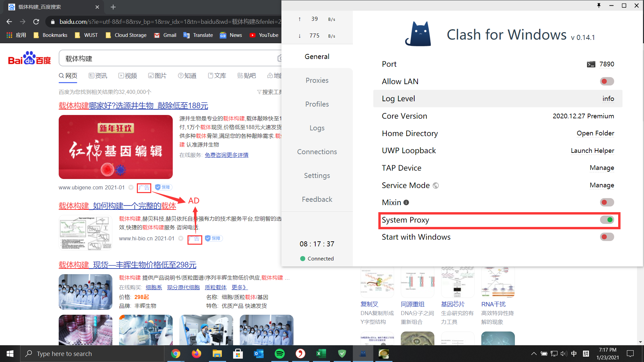
Task: Switch to the Proxies section in Clash
Action: pyautogui.click(x=317, y=80)
